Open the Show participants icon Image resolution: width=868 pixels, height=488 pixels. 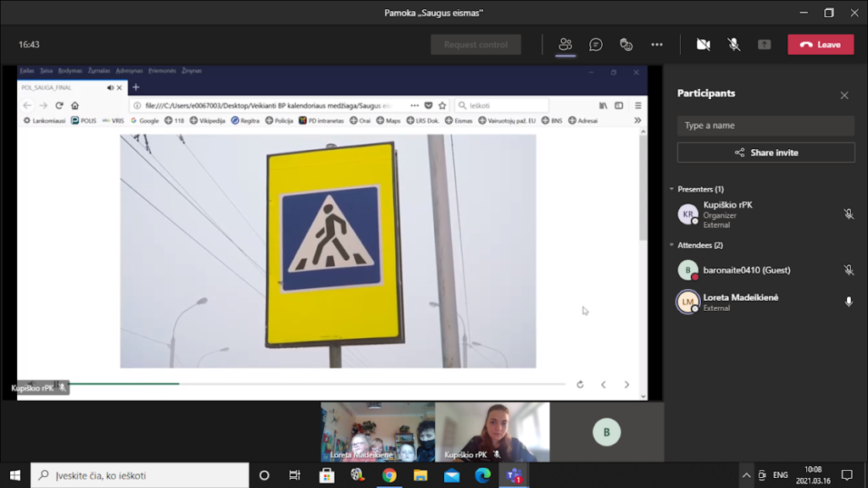tap(565, 45)
